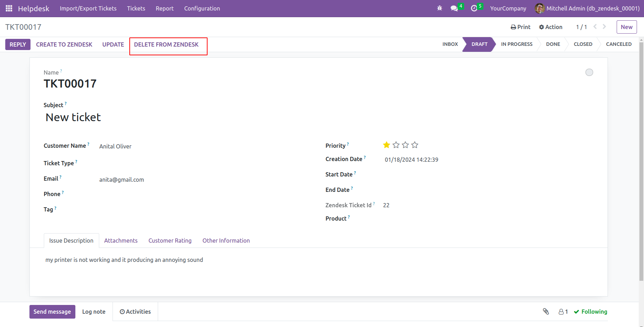644x327 pixels.
Task: Switch to Other Information tab
Action: pos(226,241)
